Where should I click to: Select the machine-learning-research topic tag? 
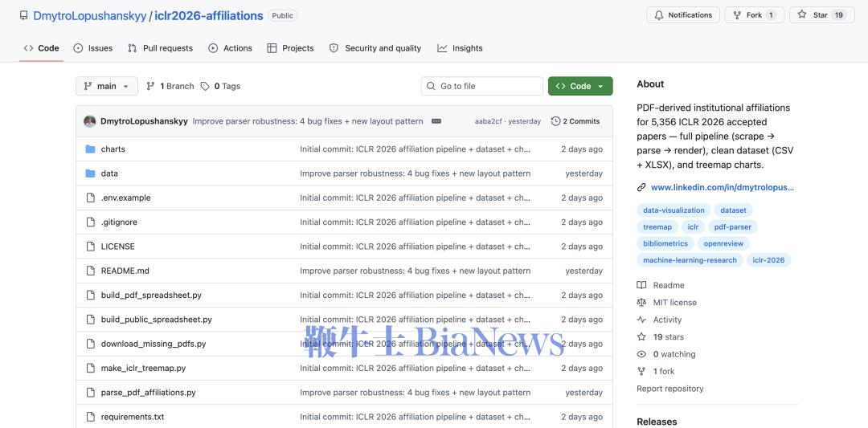pyautogui.click(x=690, y=260)
